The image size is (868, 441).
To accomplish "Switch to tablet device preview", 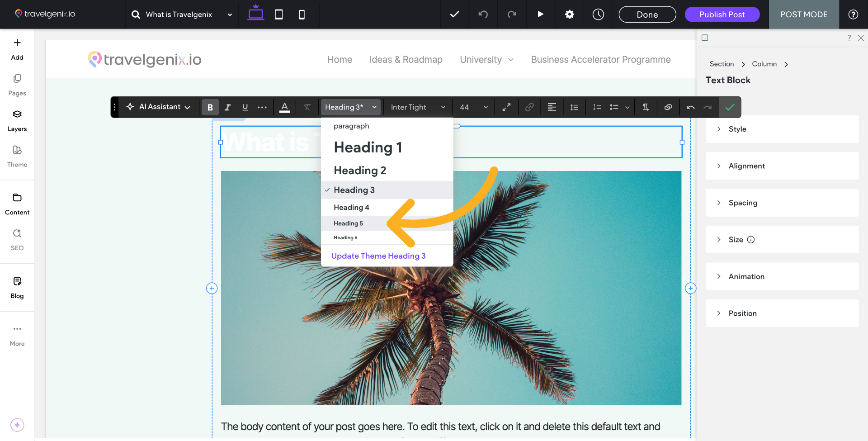I will 279,14.
